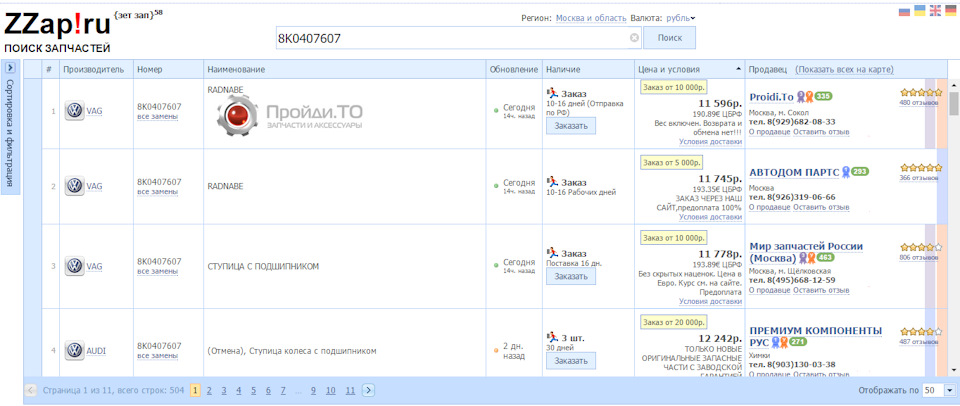Open Условия доставки link for АВТОДОМ ПАРТС
960x406 pixels.
point(710,217)
